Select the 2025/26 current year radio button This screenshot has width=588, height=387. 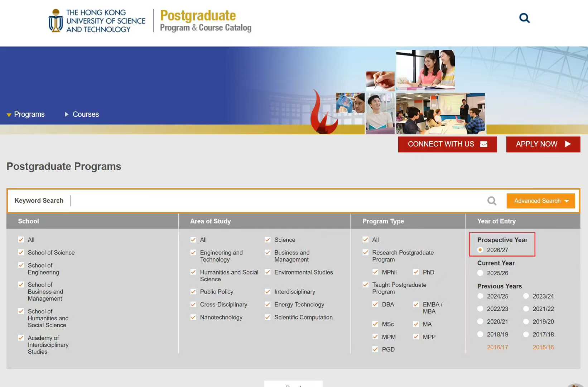[x=480, y=273]
